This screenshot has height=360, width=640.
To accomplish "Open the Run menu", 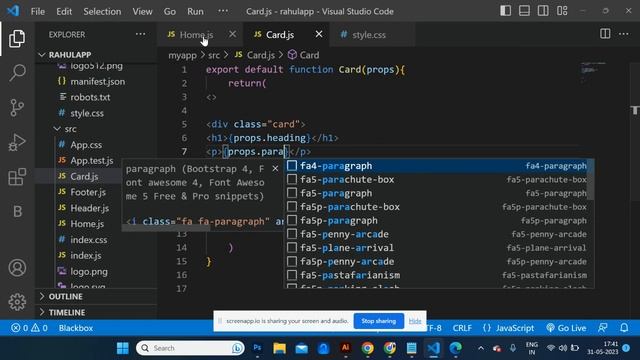I will pyautogui.click(x=195, y=11).
